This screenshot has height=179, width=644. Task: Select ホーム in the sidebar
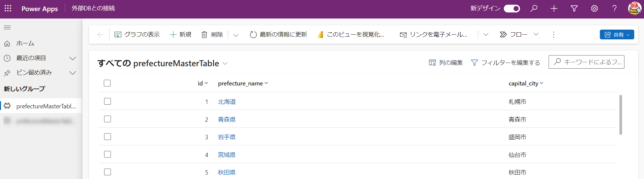(x=25, y=43)
